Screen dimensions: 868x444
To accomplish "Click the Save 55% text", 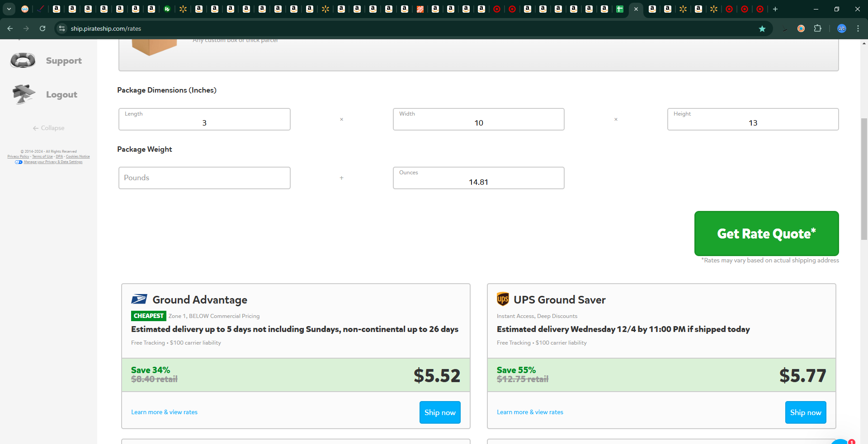I will 516,370.
